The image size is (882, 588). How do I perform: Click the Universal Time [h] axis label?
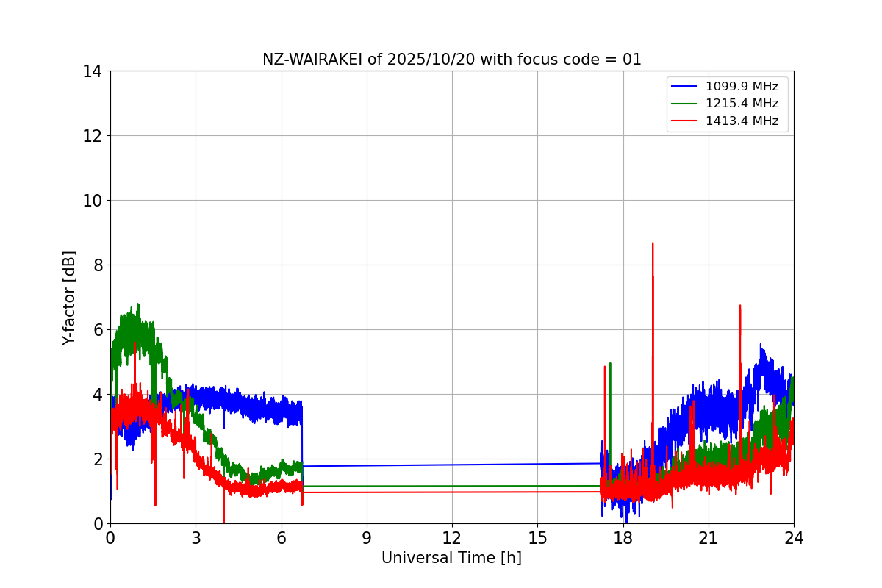click(x=451, y=558)
